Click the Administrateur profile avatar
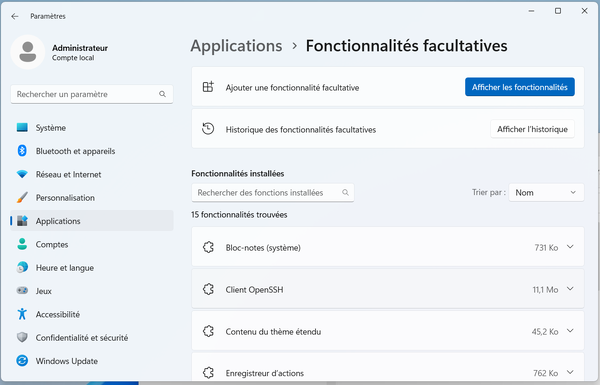This screenshot has height=385, width=600. coord(28,52)
